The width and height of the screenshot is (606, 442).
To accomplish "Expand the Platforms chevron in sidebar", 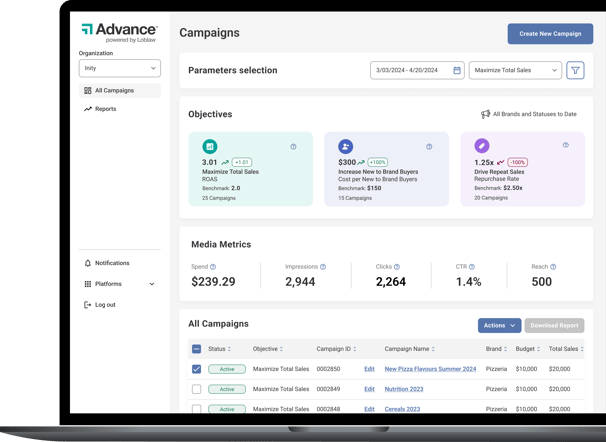I will pos(152,284).
